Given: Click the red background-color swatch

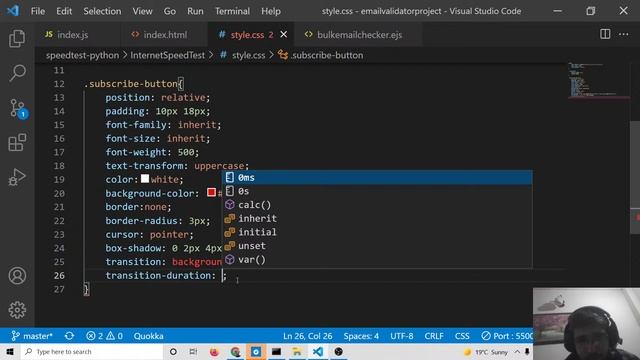Looking at the screenshot, I should point(211,192).
